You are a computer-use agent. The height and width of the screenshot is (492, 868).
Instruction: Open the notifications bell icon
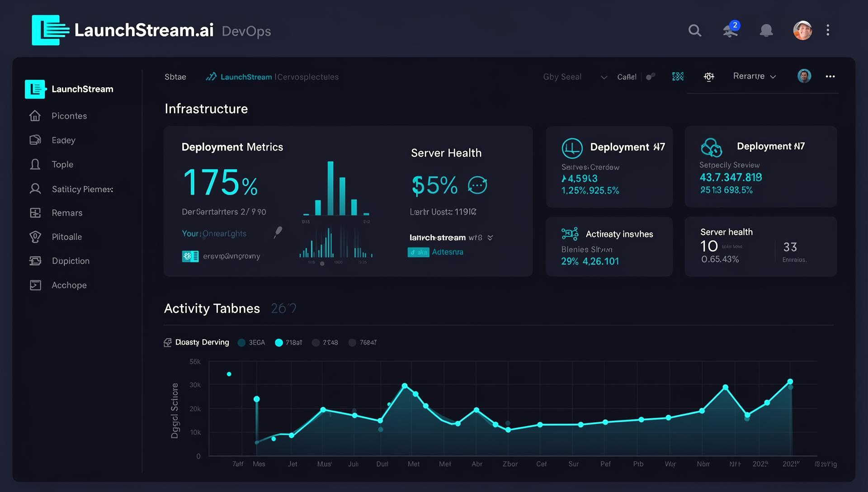click(766, 30)
